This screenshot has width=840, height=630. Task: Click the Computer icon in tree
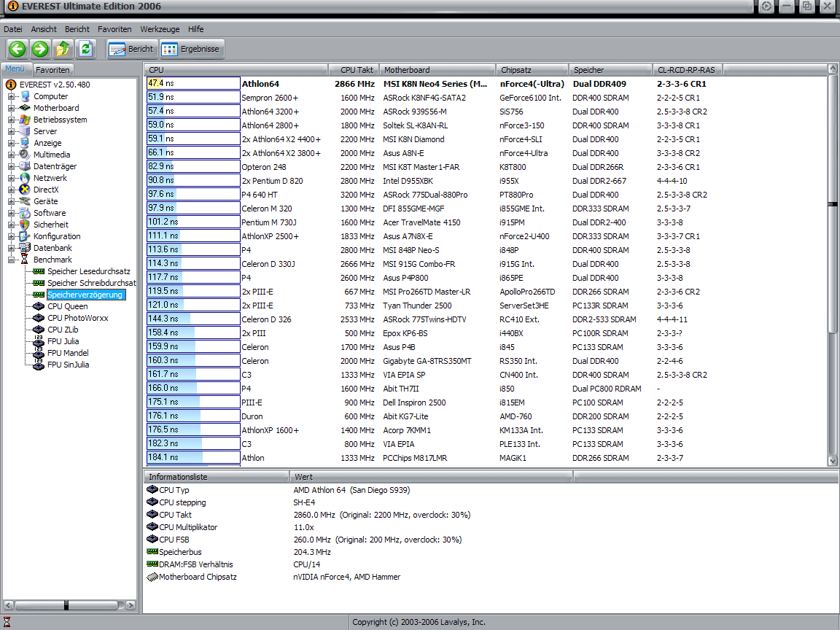click(x=25, y=96)
